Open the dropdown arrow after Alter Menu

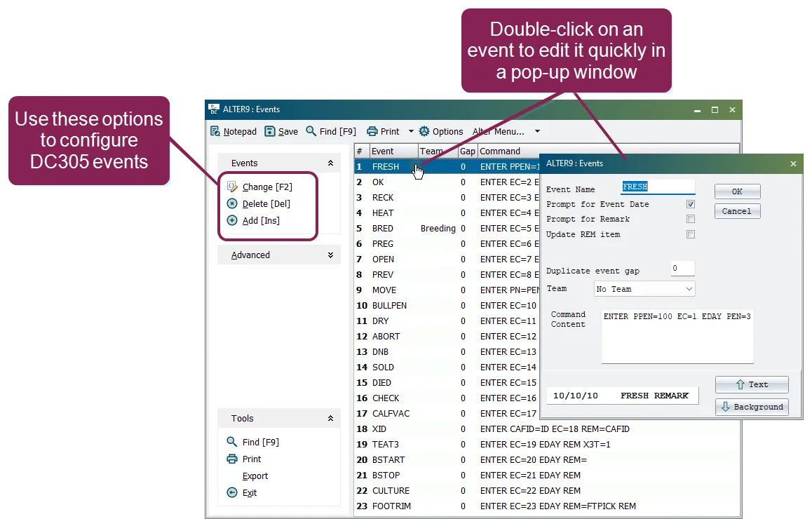pos(538,132)
